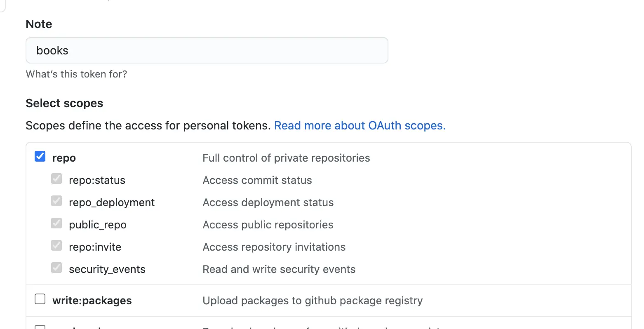Click the "repo:status" scope label
The height and width of the screenshot is (329, 644).
pyautogui.click(x=97, y=180)
